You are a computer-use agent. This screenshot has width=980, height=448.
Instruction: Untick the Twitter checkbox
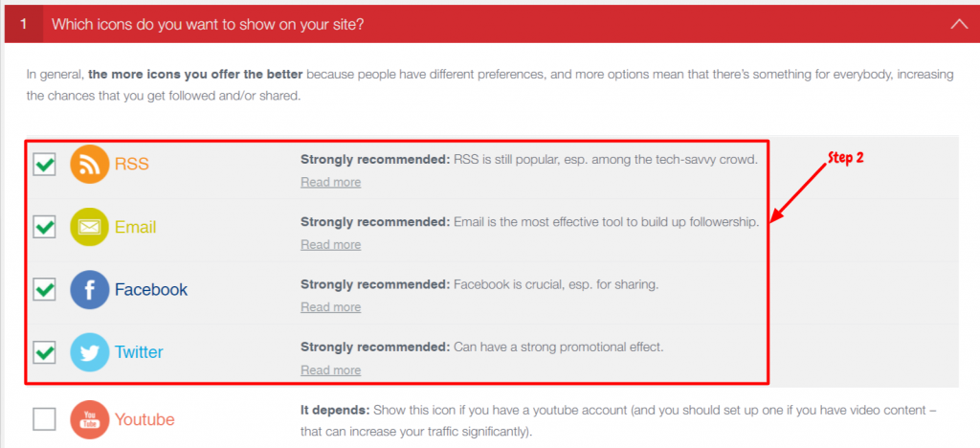(44, 351)
